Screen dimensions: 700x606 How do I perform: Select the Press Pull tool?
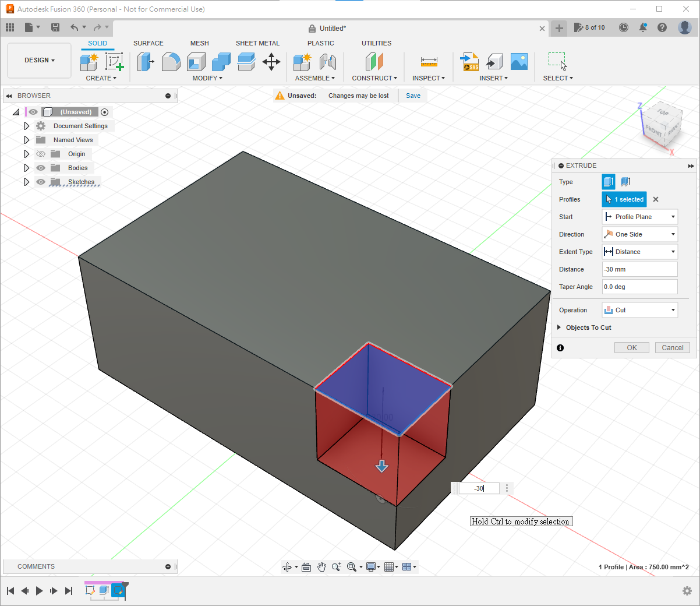tap(145, 61)
